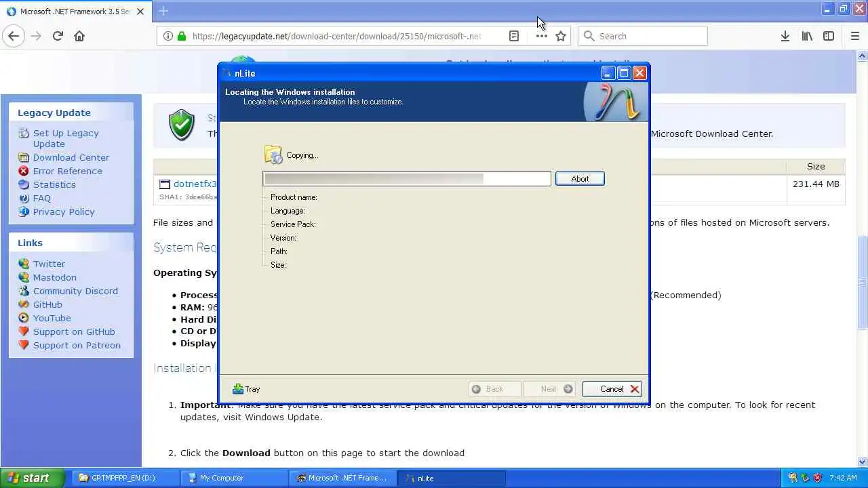Switch to Microsoft .NET Frame... taskbar button
The image size is (868, 488).
coord(343,478)
